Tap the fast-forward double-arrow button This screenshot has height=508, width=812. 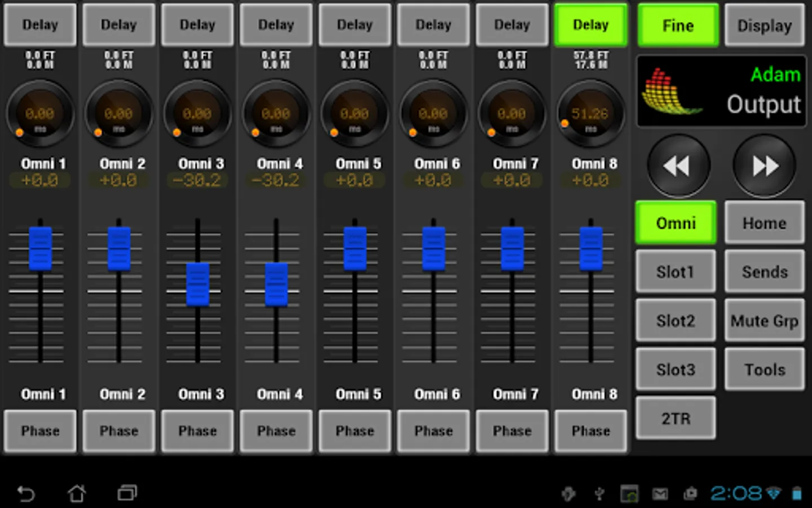click(765, 165)
